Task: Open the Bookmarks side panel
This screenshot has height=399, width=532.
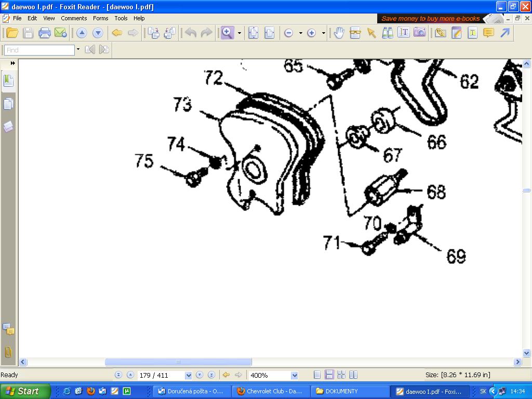Action: click(x=8, y=81)
